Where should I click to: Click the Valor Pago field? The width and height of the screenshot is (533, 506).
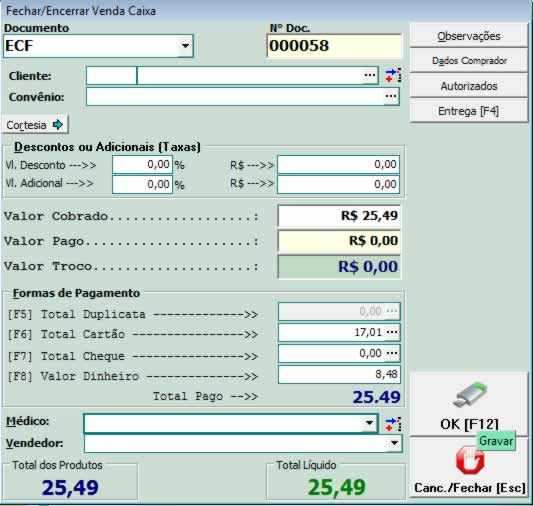click(x=339, y=241)
